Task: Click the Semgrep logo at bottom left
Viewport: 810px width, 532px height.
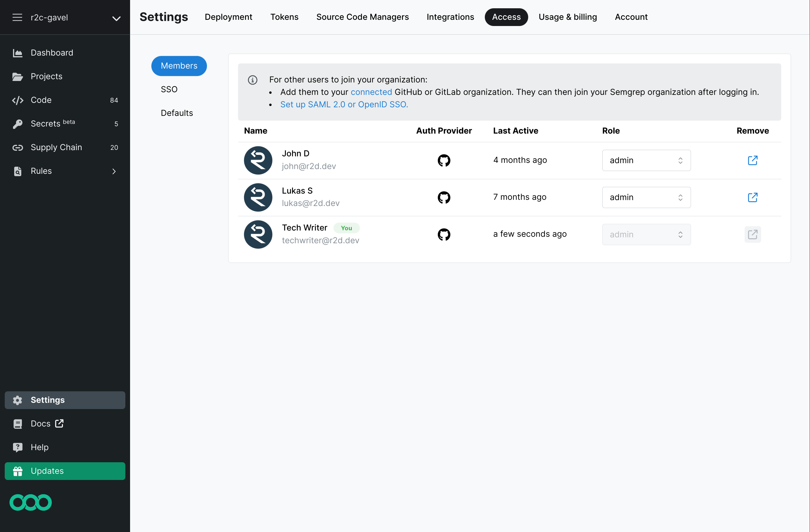Action: coord(31,502)
